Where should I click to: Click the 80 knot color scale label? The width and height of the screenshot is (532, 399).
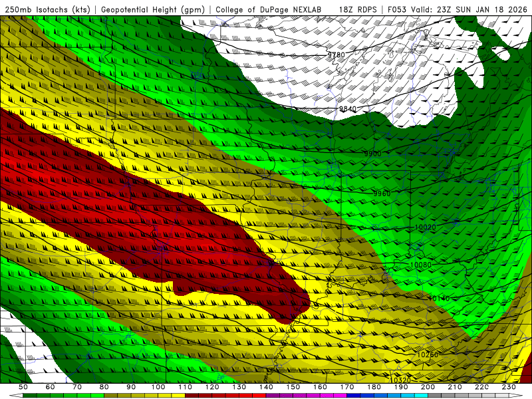point(104,387)
